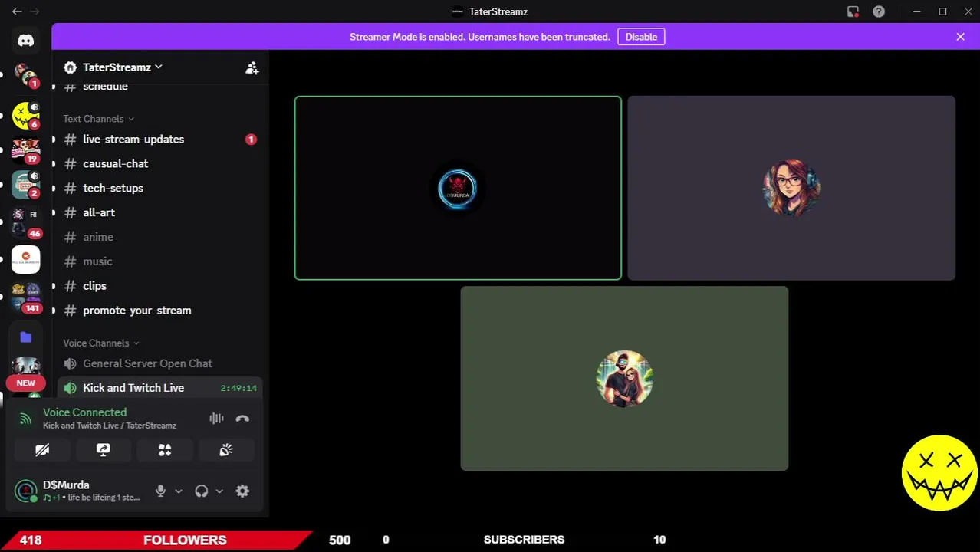
Task: Click Voice Connected status text
Action: [x=84, y=412]
